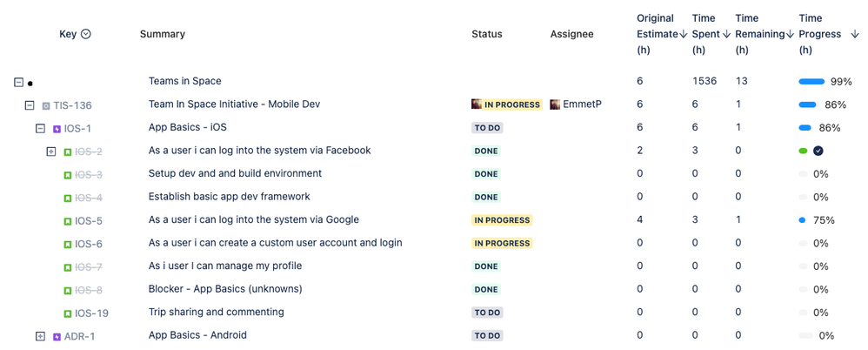Screen dimensions: 868x350
Task: Click the sort arrow on Time Spent
Action: pyautogui.click(x=726, y=35)
